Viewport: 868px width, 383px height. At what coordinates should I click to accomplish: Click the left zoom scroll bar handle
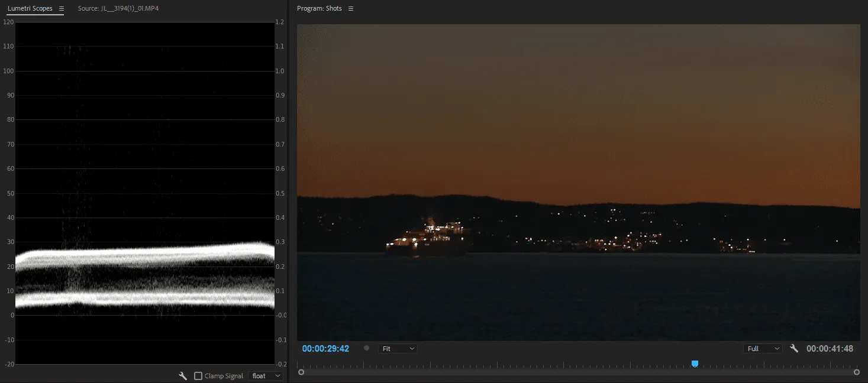pyautogui.click(x=301, y=372)
